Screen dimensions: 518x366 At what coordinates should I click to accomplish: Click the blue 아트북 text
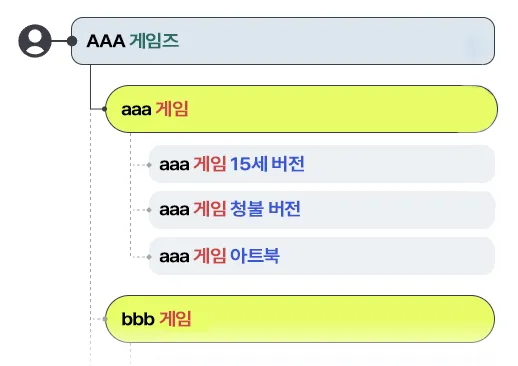[255, 256]
